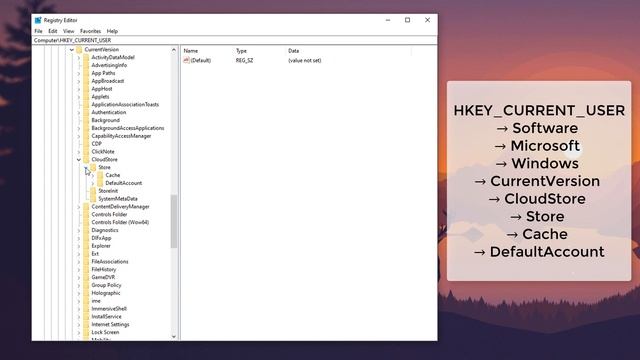Expand the DefaultAccount subkey arrow
Image resolution: width=640 pixels, height=360 pixels.
click(x=93, y=183)
